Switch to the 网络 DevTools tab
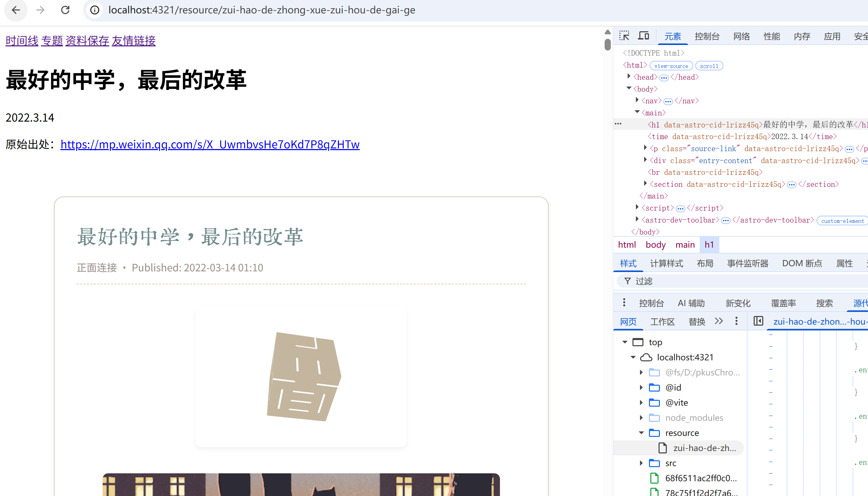The width and height of the screenshot is (868, 496). [x=742, y=36]
